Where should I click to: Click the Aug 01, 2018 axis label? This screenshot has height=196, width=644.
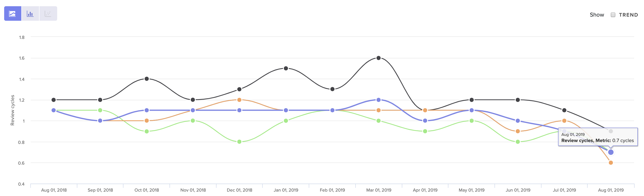53,190
